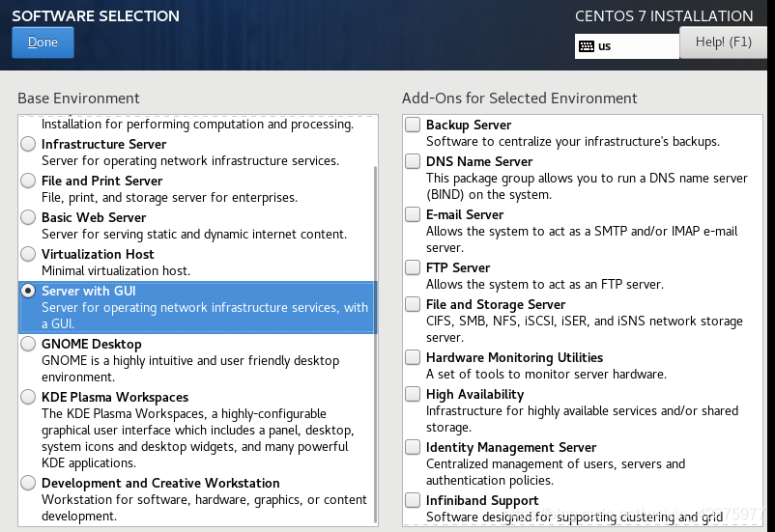
Task: Click 'Infrastructure Server' label text
Action: pyautogui.click(x=103, y=144)
